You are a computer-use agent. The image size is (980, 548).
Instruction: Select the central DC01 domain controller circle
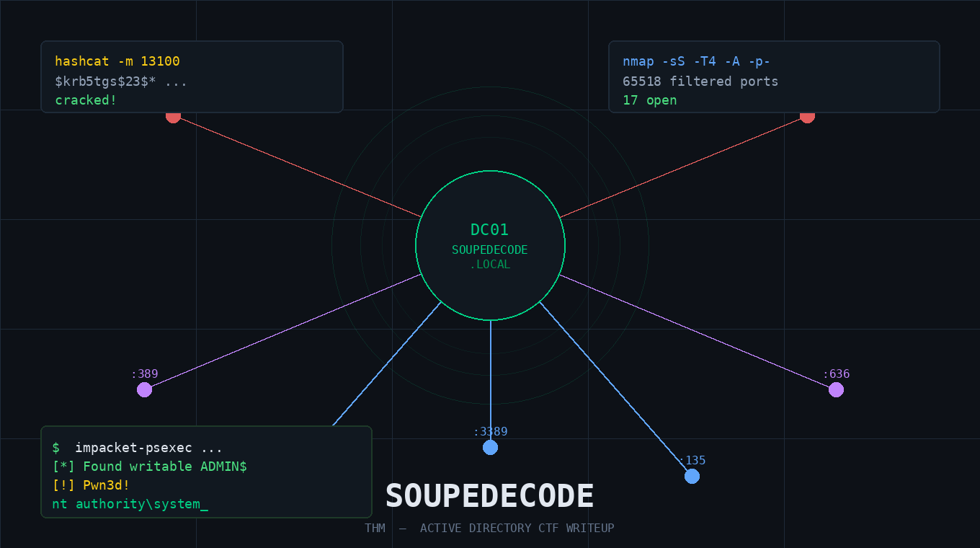[490, 245]
